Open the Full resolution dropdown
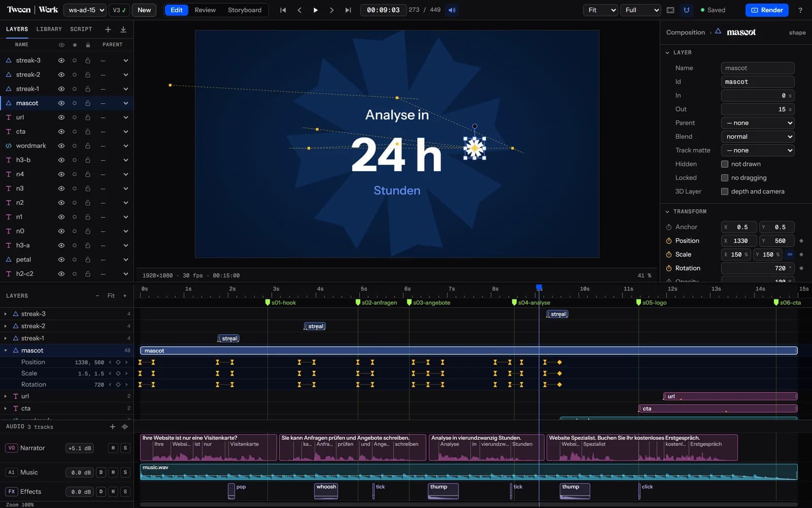The height and width of the screenshot is (508, 812). pos(640,10)
